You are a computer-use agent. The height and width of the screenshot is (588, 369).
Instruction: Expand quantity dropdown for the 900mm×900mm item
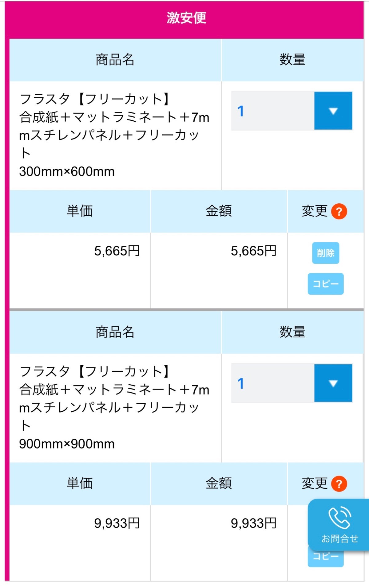333,383
